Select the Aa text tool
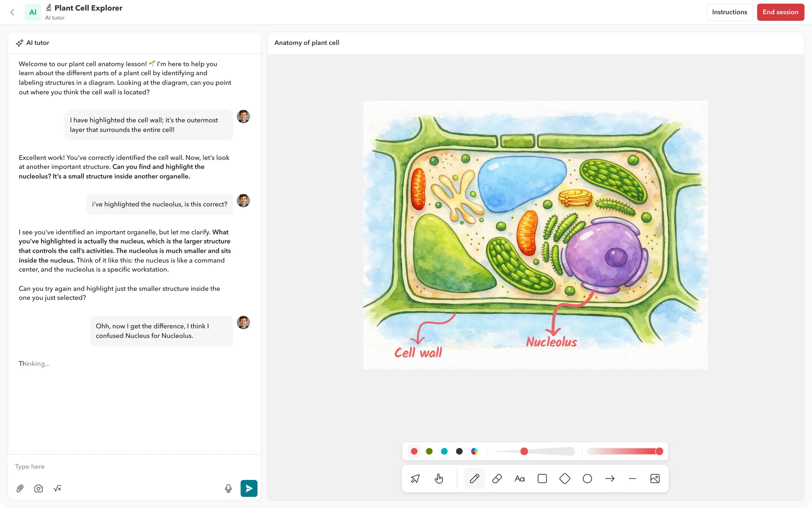 pos(519,479)
